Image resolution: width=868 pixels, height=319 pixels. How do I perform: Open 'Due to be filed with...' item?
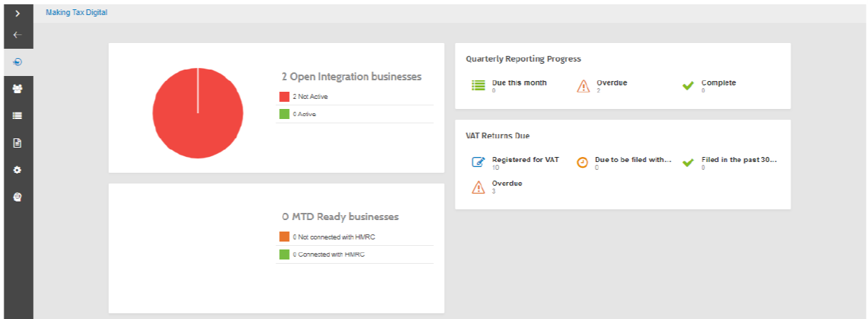(633, 159)
